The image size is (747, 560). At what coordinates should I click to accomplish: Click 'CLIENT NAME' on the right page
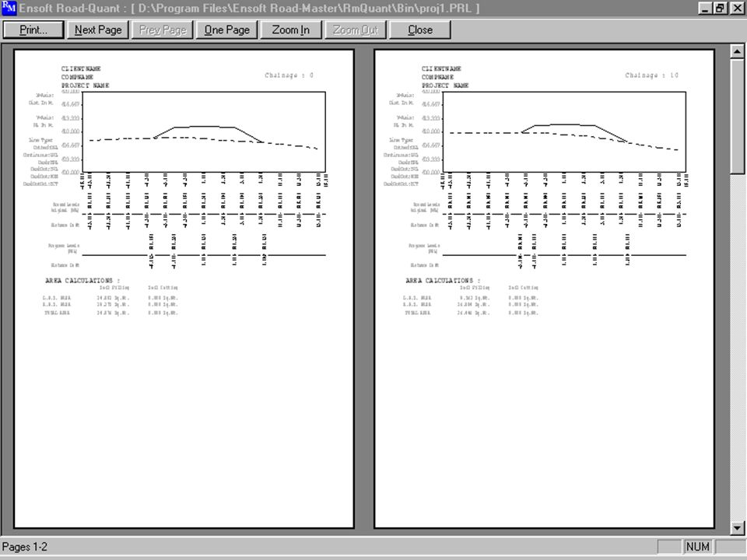click(x=441, y=68)
